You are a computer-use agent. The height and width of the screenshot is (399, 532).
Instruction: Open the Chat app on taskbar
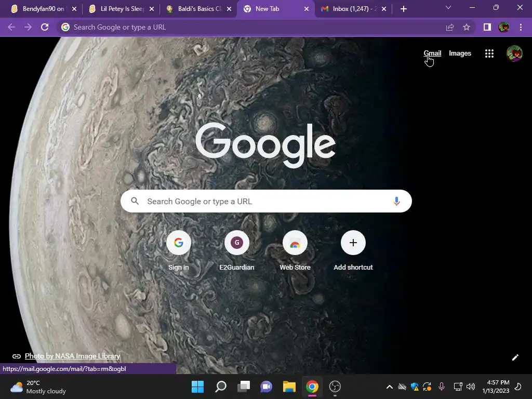coord(267,387)
